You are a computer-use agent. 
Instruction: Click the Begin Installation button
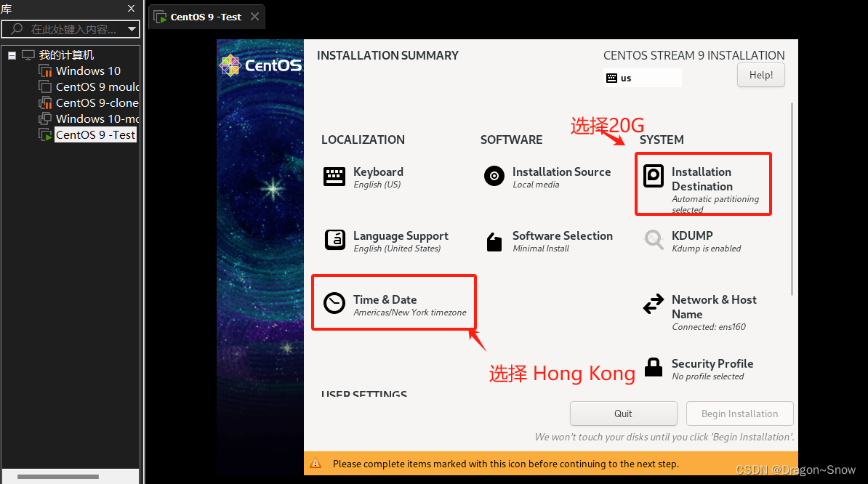click(739, 414)
